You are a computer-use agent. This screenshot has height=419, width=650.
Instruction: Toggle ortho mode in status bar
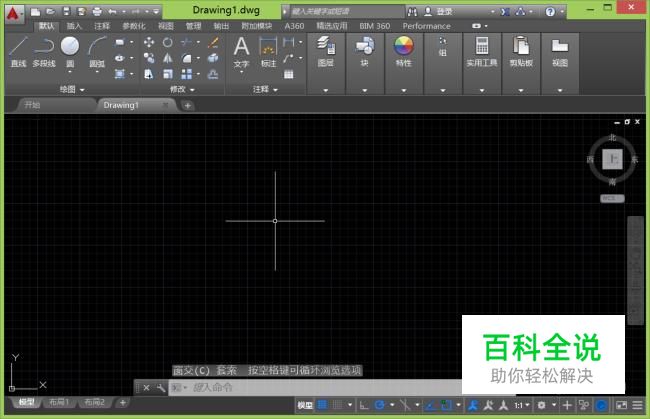click(364, 405)
